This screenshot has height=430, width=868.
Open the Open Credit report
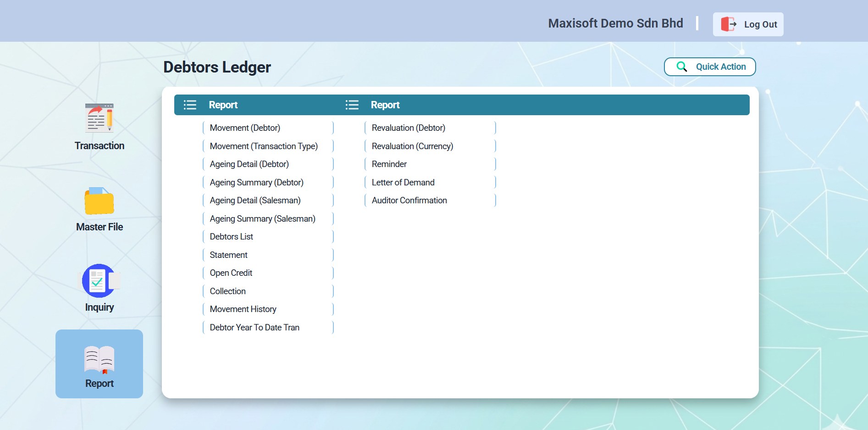tap(268, 273)
